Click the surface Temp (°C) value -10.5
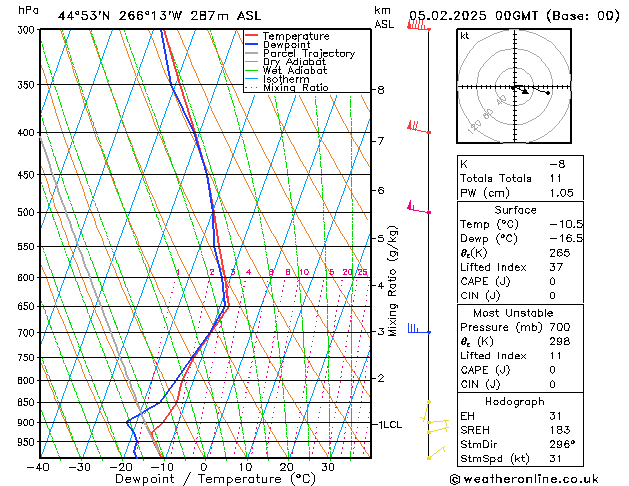Image resolution: width=629 pixels, height=486 pixels. pyautogui.click(x=566, y=224)
